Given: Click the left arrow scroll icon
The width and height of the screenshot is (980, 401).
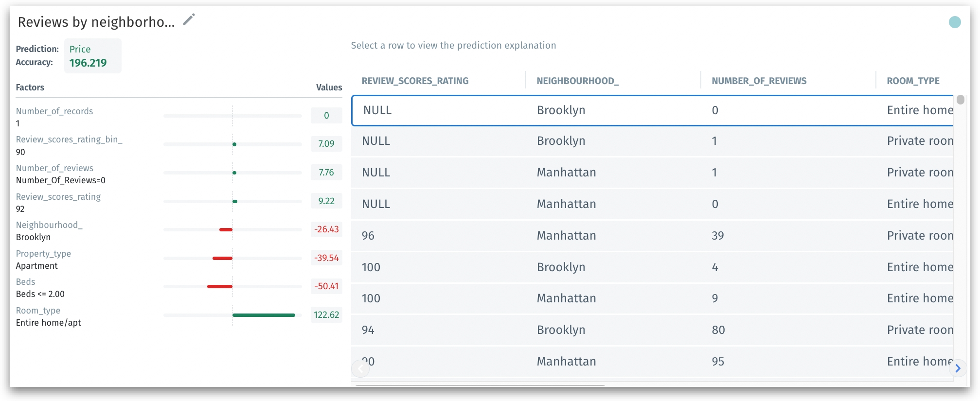Looking at the screenshot, I should (360, 368).
